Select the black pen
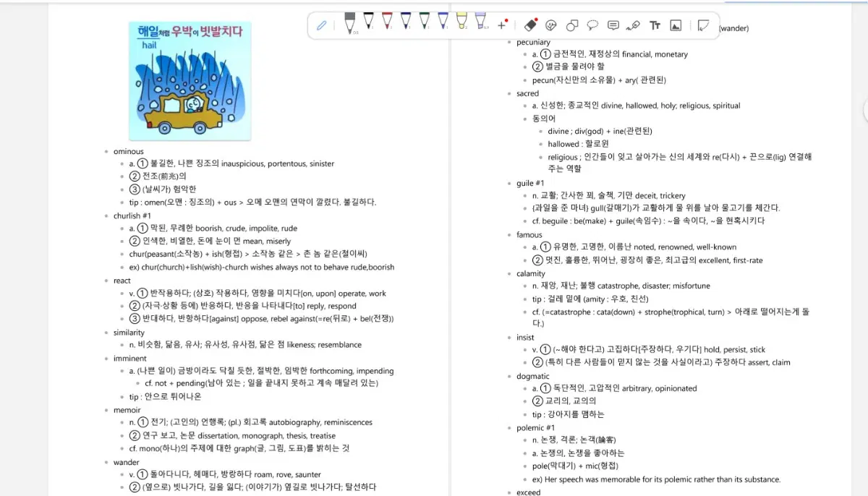The width and height of the screenshot is (868, 496). 369,22
